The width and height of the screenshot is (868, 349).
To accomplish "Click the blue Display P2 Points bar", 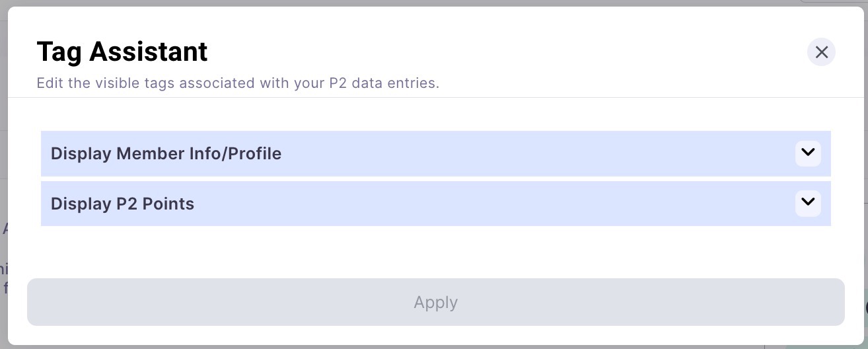I will [x=436, y=204].
